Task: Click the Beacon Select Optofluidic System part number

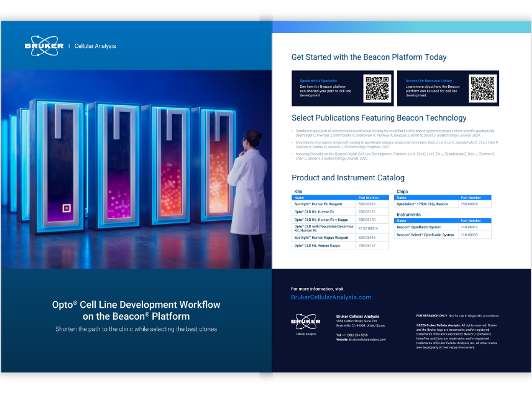Action: point(469,235)
